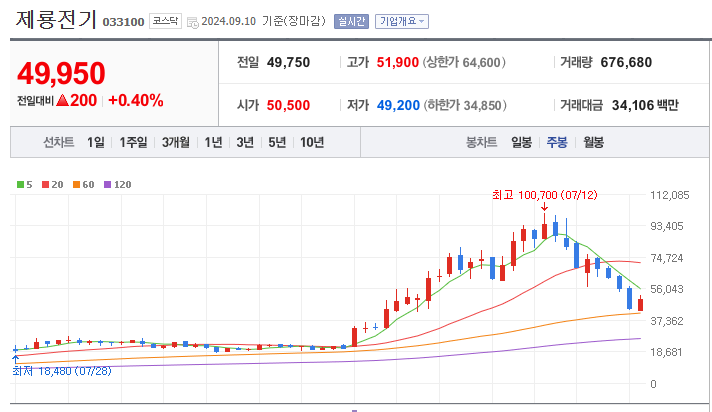Select the 3개월 line chart tab

(x=176, y=143)
